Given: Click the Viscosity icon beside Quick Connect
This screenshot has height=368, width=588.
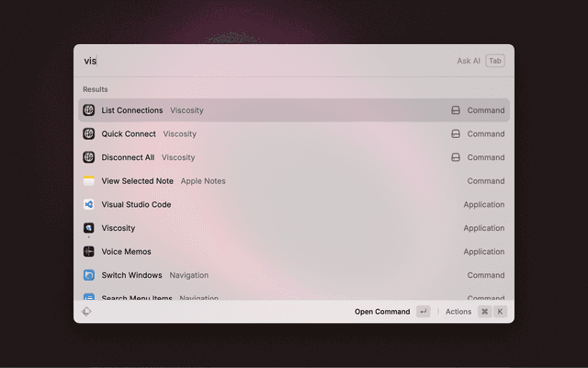Looking at the screenshot, I should [89, 134].
